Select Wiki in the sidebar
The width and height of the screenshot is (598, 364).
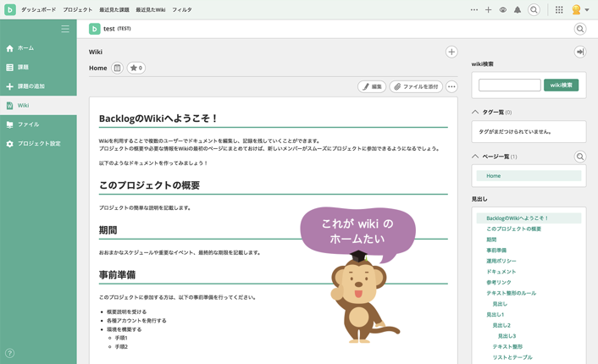[x=38, y=106]
